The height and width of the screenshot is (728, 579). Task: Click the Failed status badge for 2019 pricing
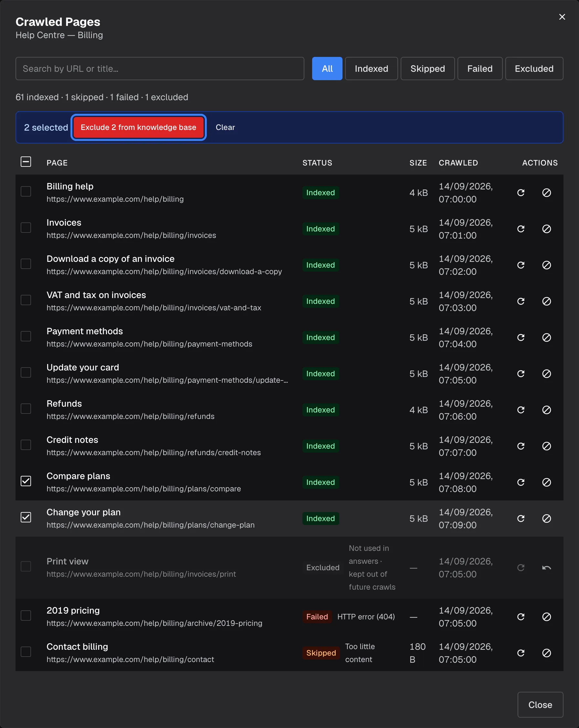(317, 616)
